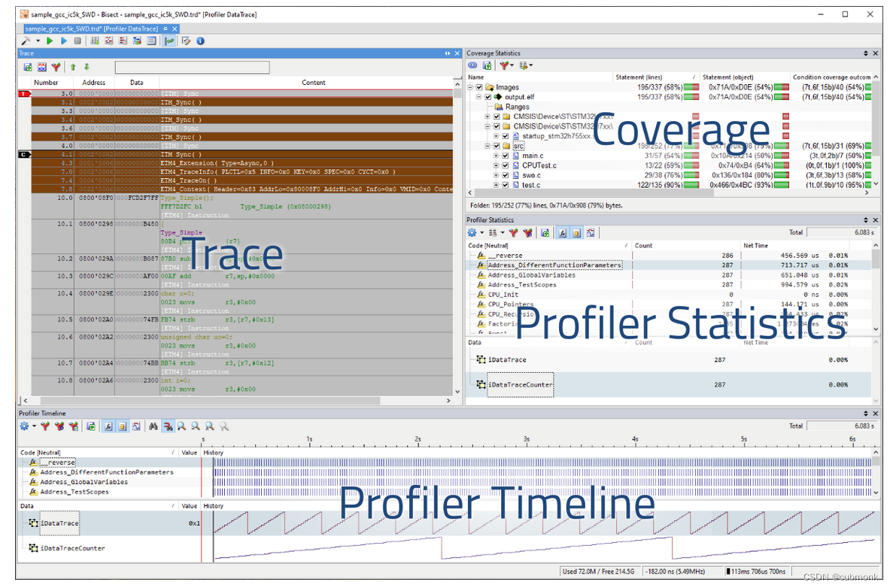Zoom in with plus magnifier in Profiler Timeline
Viewport: 890px width, 588px height.
tap(181, 426)
